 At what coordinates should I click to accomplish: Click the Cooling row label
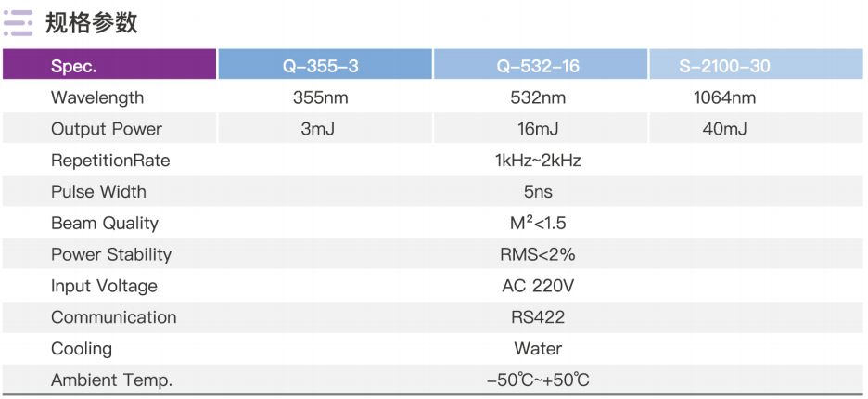tap(82, 349)
